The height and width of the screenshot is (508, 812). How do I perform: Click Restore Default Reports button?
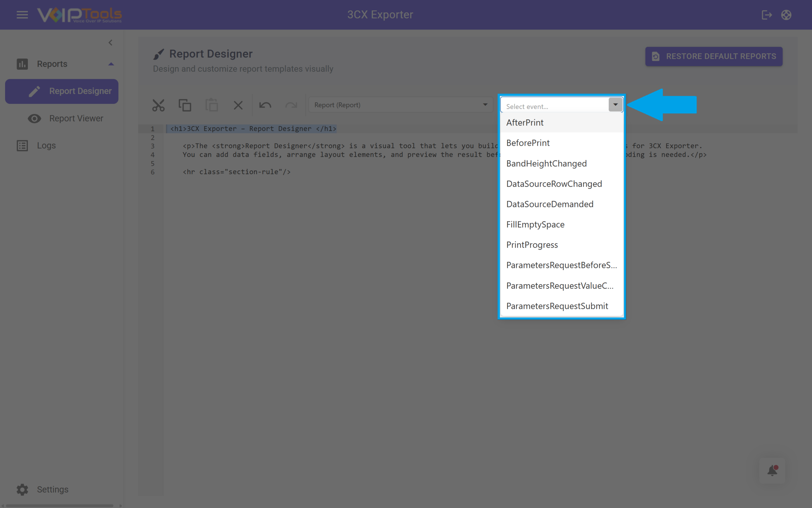point(714,57)
